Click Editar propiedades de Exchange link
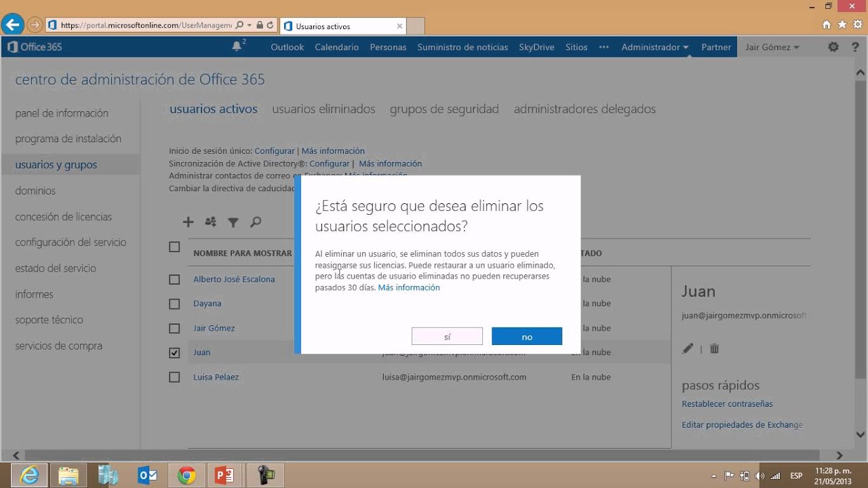The image size is (868, 488). [742, 425]
